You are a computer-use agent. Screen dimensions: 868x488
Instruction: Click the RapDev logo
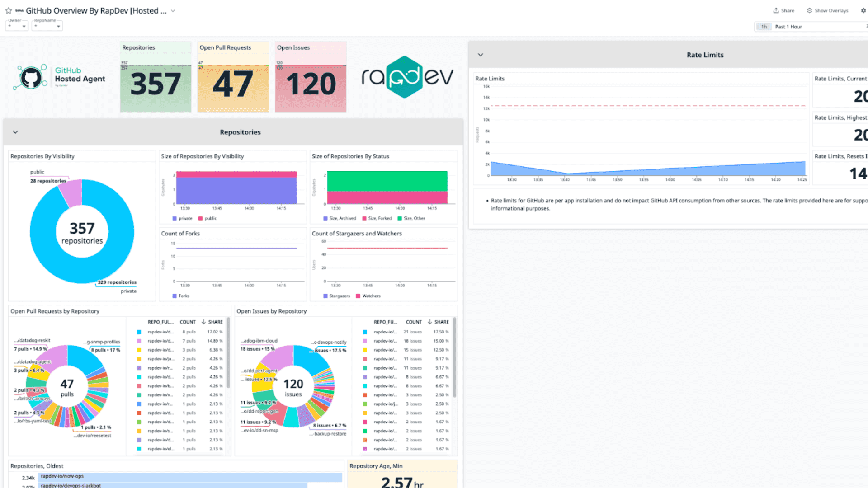pyautogui.click(x=407, y=77)
